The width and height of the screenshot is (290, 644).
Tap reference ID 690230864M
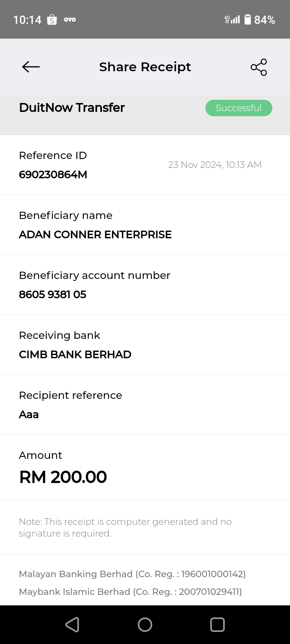coord(53,175)
